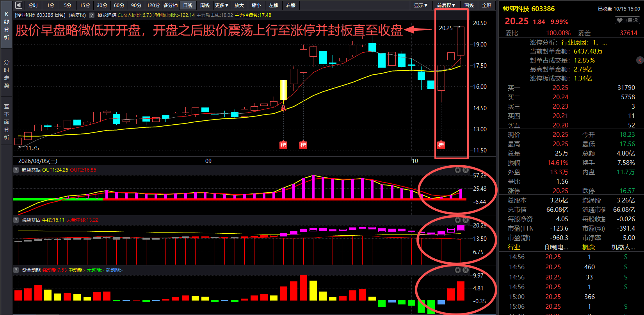Activate the 画线 drawing tool
The width and height of the screenshot is (644, 315).
(469, 5)
